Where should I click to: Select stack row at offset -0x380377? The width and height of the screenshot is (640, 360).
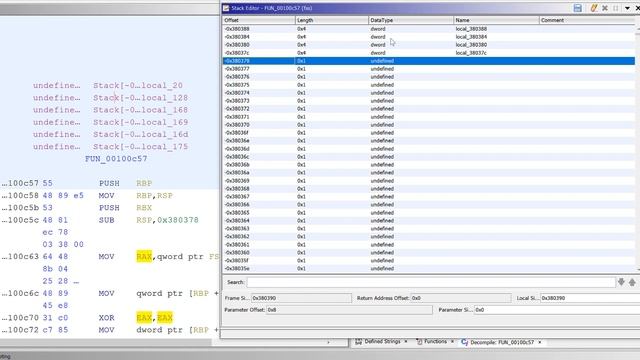pyautogui.click(x=429, y=69)
